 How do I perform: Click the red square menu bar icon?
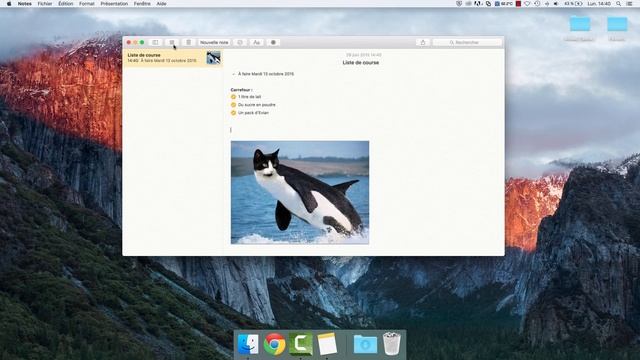518,4
